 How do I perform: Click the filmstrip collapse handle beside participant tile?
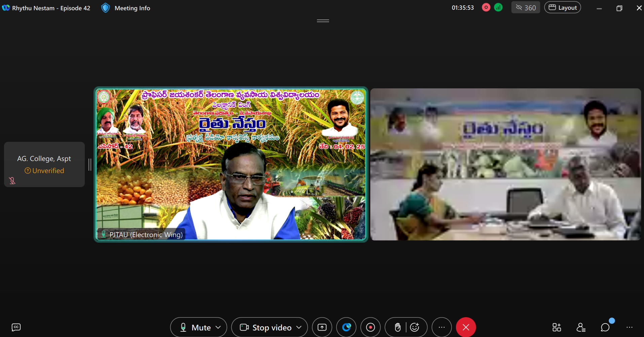coord(90,165)
